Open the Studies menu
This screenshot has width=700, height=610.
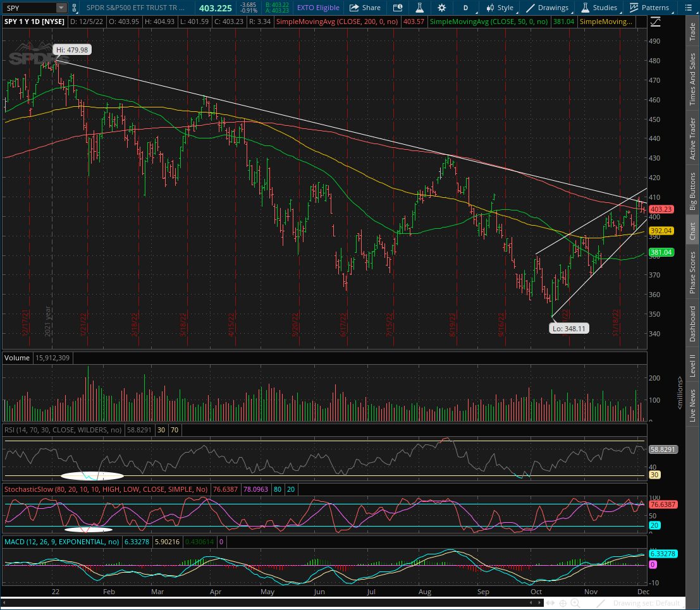click(599, 8)
